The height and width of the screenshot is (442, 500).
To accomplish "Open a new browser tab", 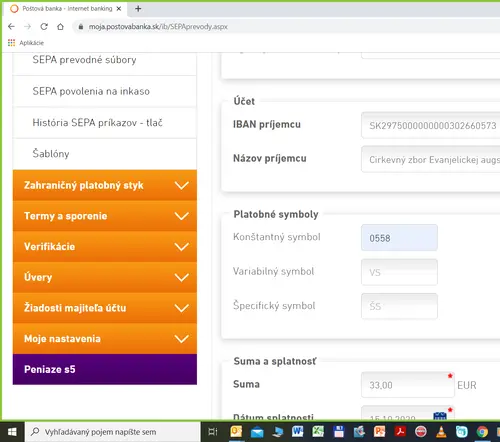I will 138,9.
